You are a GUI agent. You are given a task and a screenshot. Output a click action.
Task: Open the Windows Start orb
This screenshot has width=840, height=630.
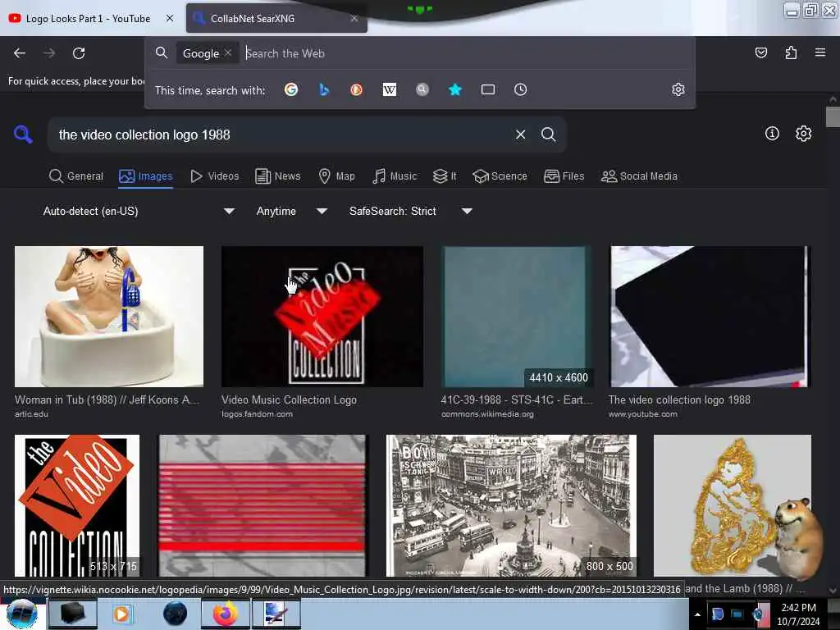click(22, 614)
